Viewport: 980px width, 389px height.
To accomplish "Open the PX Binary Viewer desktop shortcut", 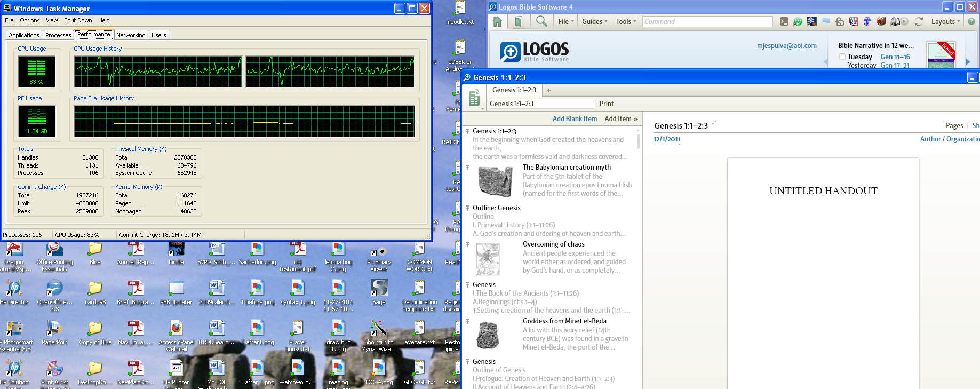I will pos(379,257).
